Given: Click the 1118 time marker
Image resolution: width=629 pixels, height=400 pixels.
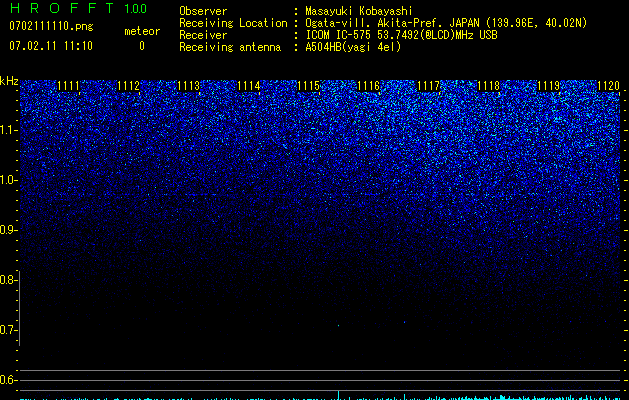Looking at the screenshot, I should [488, 85].
